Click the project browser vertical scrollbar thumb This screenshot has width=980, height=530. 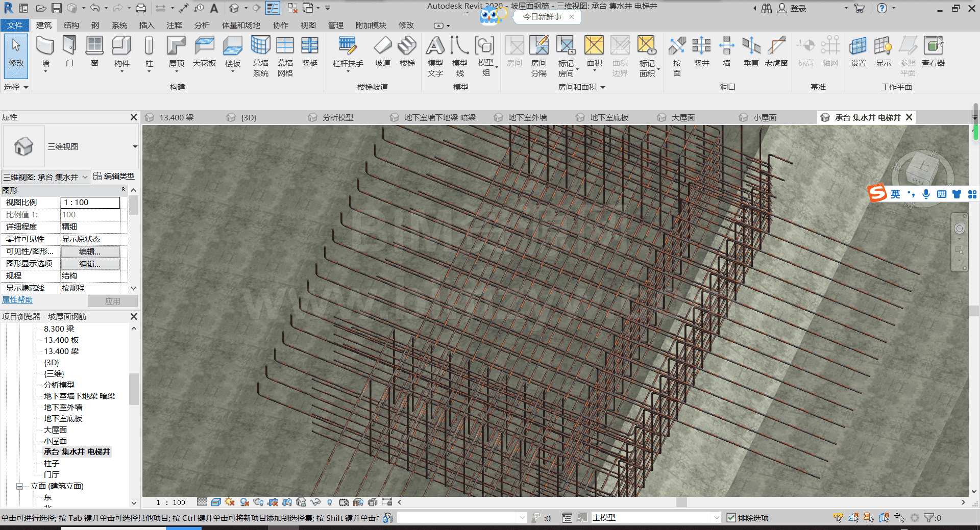point(134,389)
